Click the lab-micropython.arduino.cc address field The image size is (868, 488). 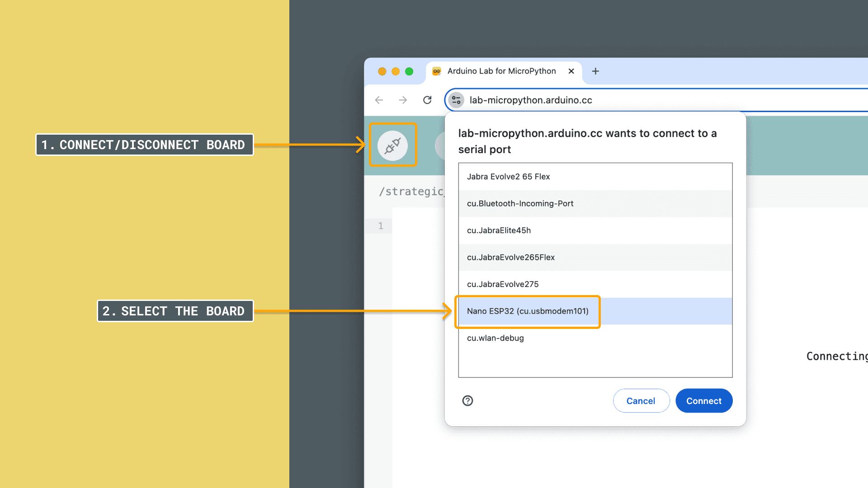pos(633,100)
